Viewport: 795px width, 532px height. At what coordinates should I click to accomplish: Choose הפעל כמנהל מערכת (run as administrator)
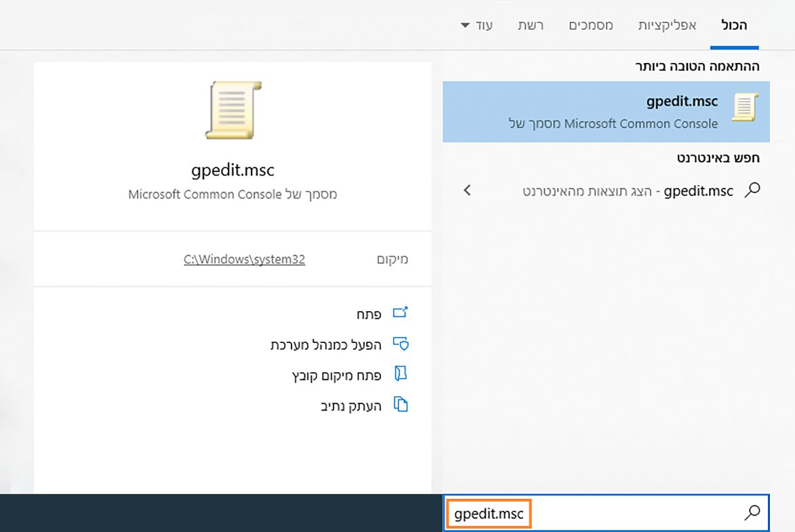coord(325,345)
